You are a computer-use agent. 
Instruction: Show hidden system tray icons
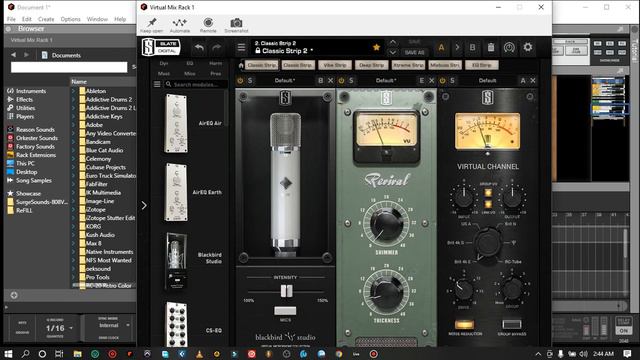(538, 354)
